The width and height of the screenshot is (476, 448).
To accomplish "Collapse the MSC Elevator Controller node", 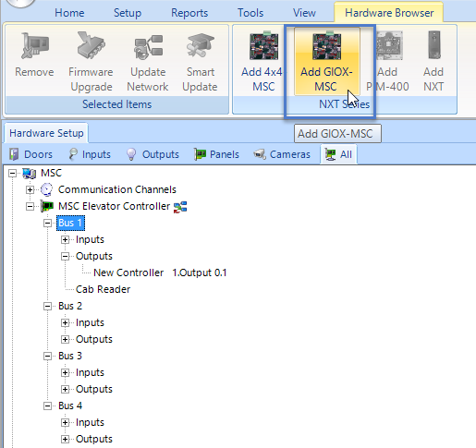I will point(30,206).
